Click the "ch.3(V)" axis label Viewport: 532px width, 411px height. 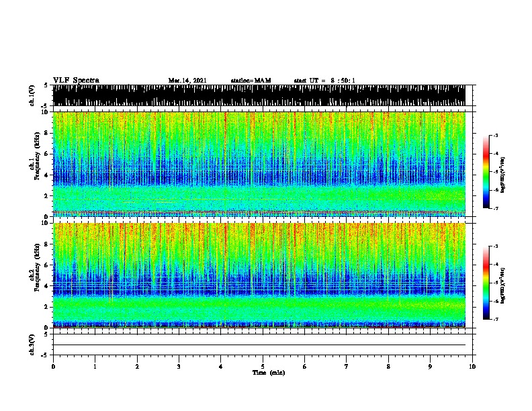tap(32, 345)
